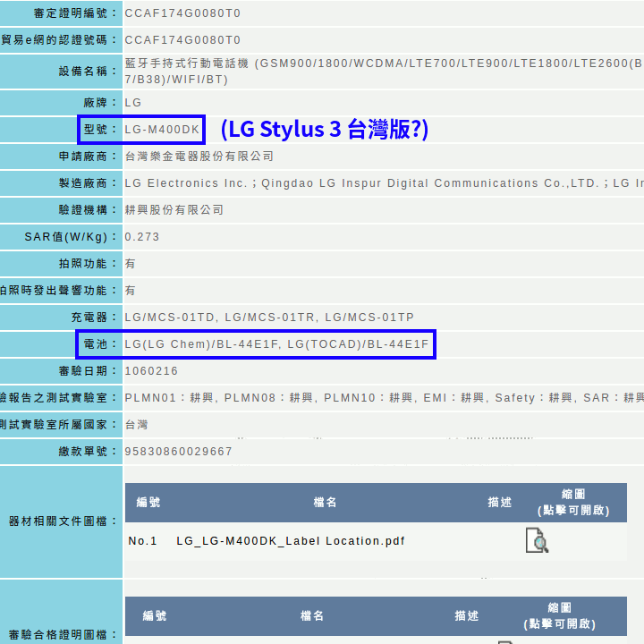Select review date 1060216
Viewport: 644px width, 644px height.
(x=151, y=371)
